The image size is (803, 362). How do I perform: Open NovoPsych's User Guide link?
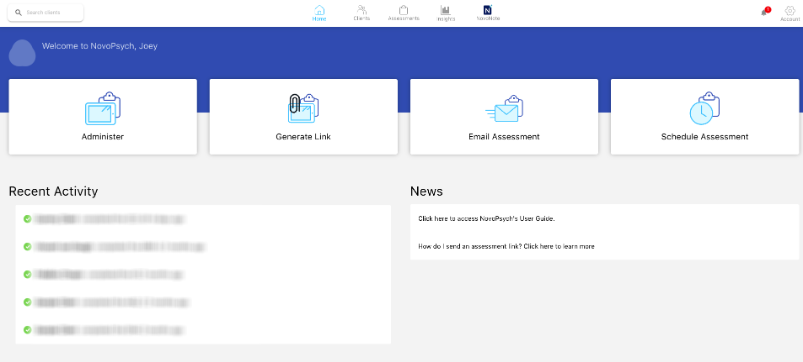coord(487,219)
